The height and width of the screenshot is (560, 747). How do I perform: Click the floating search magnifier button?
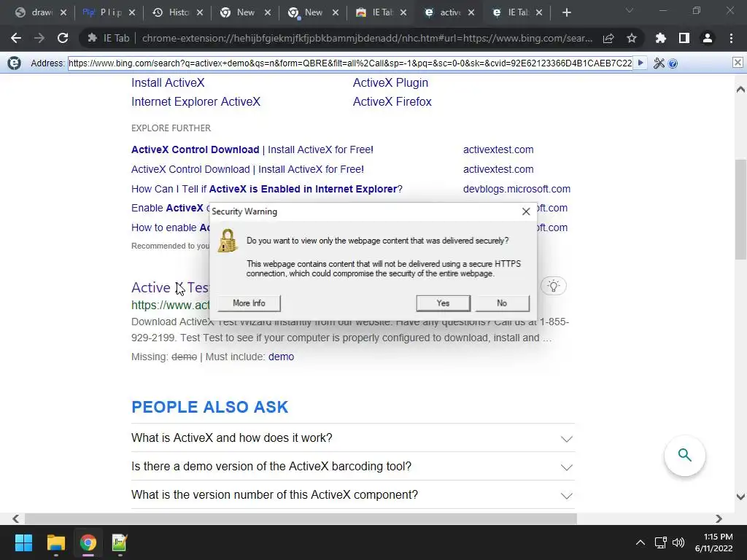[x=684, y=455]
